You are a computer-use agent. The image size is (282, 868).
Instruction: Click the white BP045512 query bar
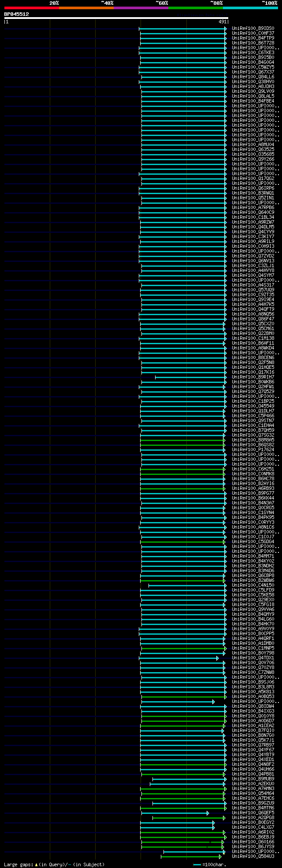pos(116,18)
